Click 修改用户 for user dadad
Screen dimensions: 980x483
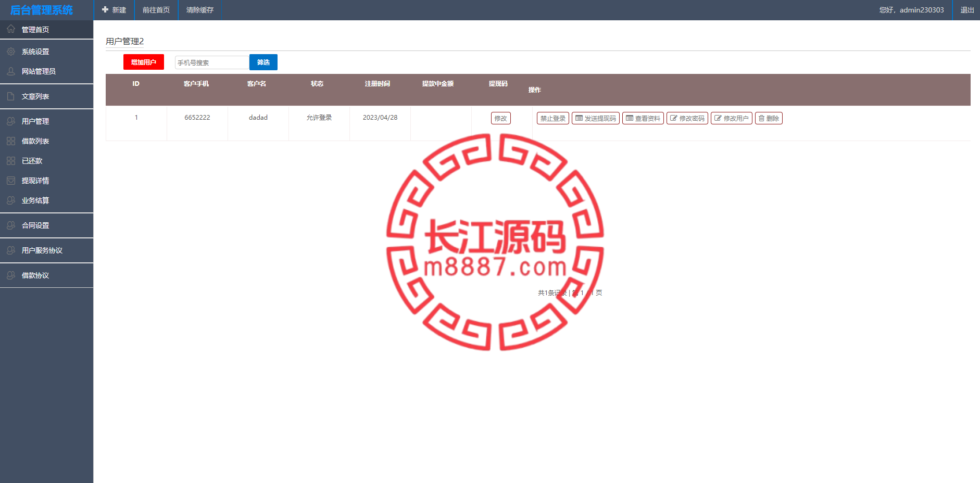click(x=732, y=118)
